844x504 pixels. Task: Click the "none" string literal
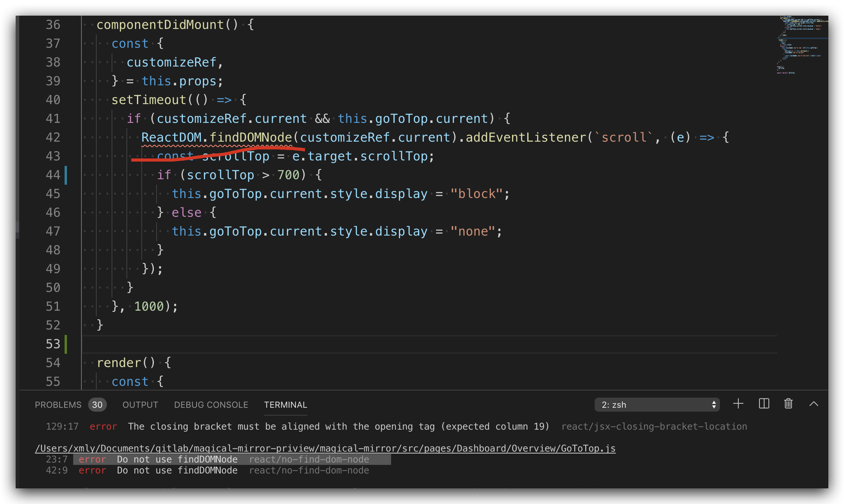(473, 231)
